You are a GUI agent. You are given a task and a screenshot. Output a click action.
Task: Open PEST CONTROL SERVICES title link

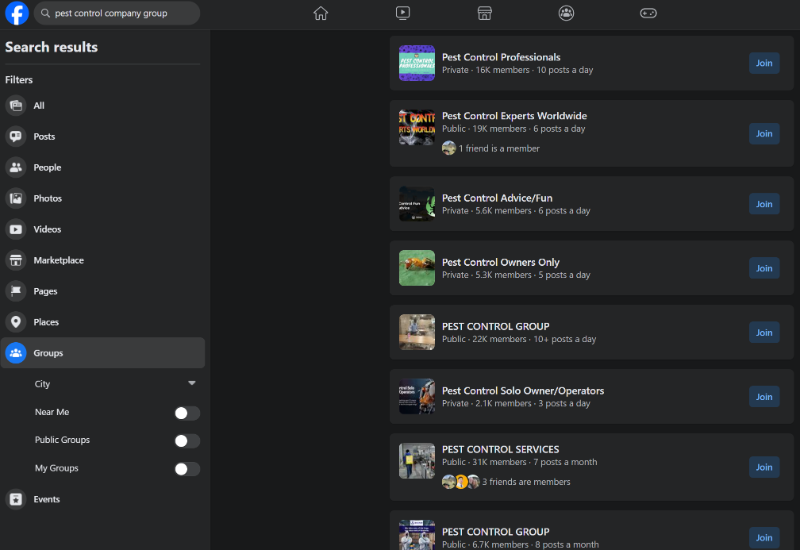pyautogui.click(x=501, y=449)
